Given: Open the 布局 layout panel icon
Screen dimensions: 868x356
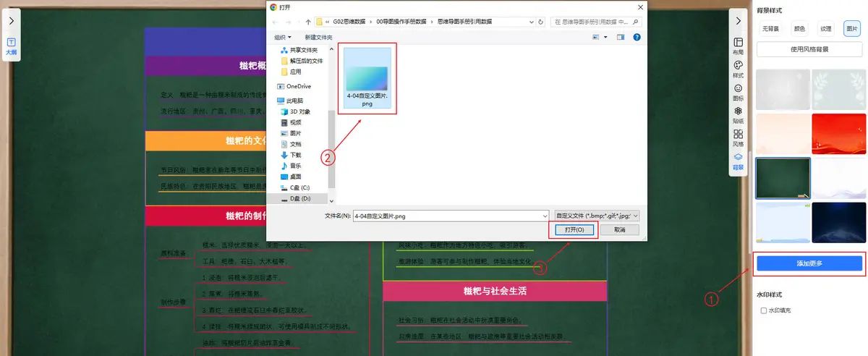Looking at the screenshot, I should point(738,46).
